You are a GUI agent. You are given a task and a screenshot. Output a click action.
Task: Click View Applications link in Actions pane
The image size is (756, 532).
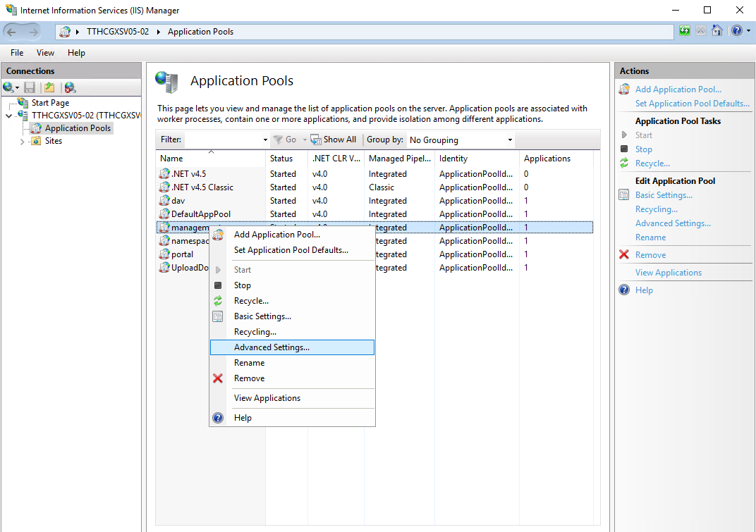pos(669,272)
